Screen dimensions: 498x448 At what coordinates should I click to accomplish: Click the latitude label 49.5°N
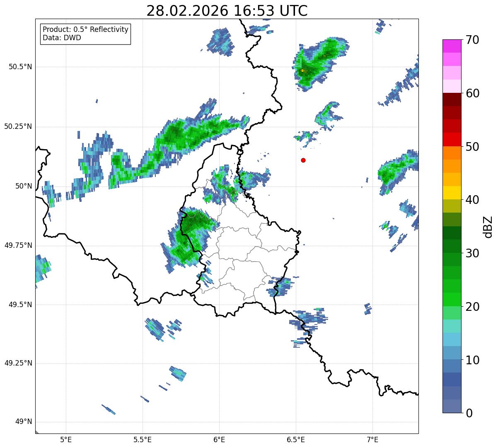[20, 305]
